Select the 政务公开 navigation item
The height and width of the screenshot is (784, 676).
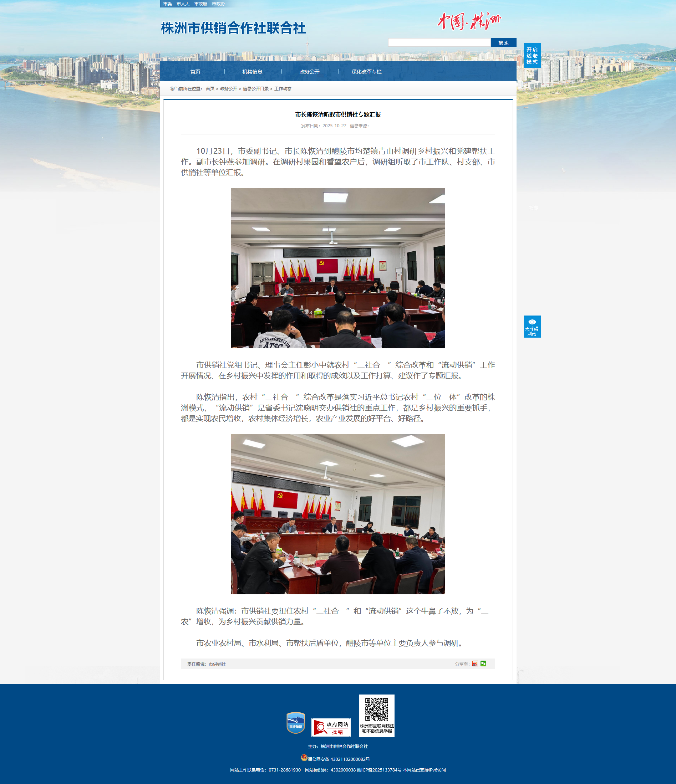(309, 72)
